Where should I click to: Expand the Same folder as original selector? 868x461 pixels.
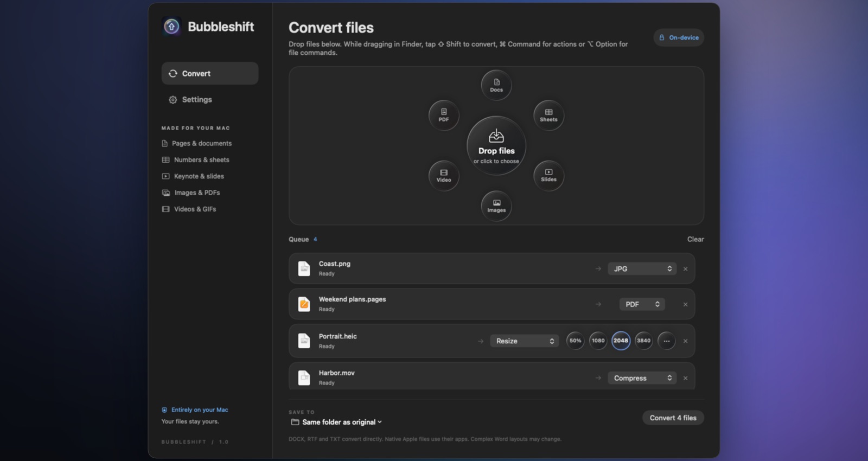tap(336, 422)
